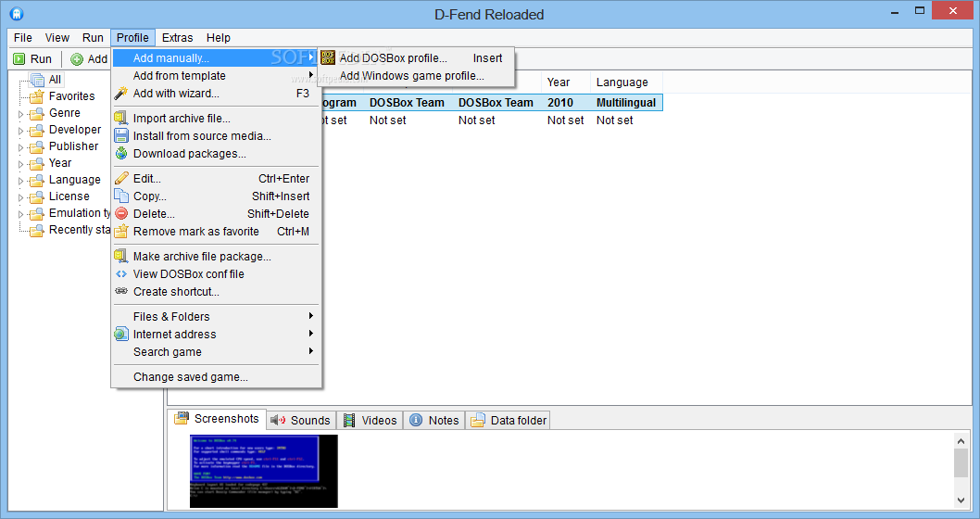Switch to the Notes tab
Screen dimensions: 980x519
pyautogui.click(x=434, y=420)
